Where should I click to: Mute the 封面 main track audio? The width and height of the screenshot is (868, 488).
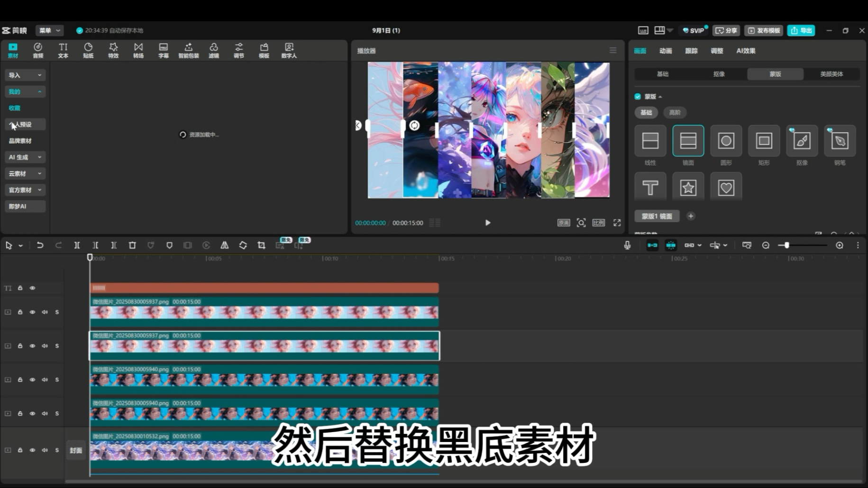(45, 450)
